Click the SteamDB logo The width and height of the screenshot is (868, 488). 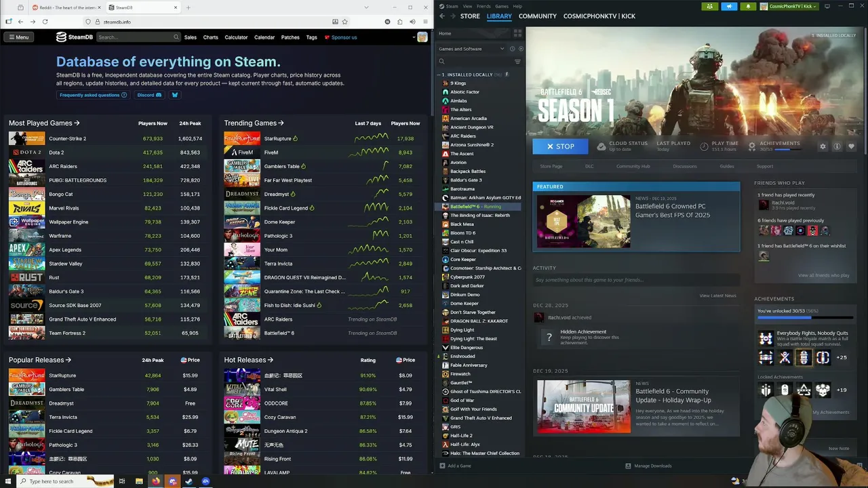tap(75, 37)
